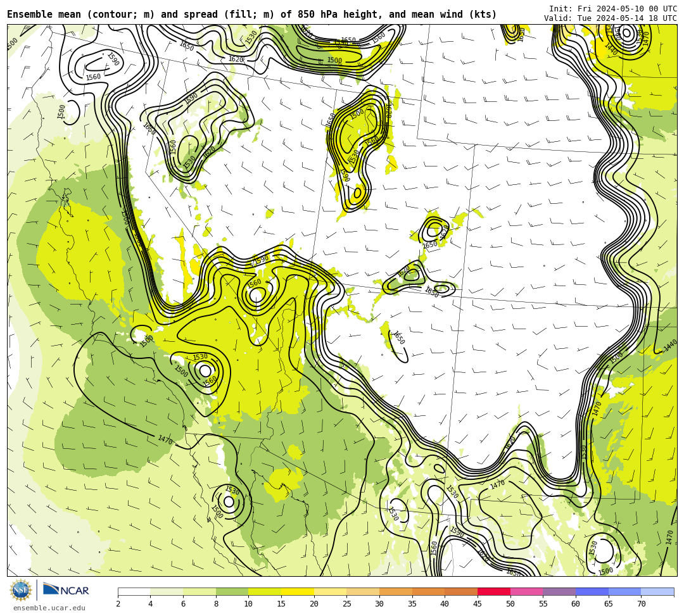The image size is (684, 616).
Task: Pick the light green 6–8 colorbar segment
Action: pos(199,591)
